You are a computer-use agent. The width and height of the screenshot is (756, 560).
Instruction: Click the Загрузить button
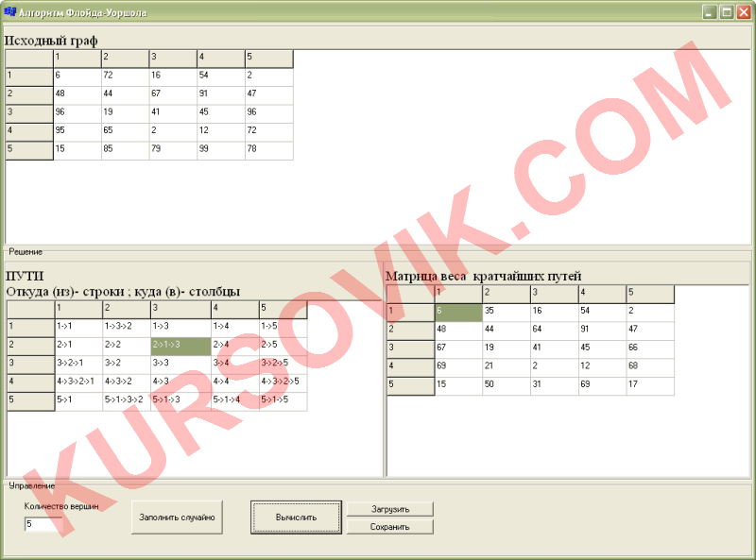pos(390,509)
